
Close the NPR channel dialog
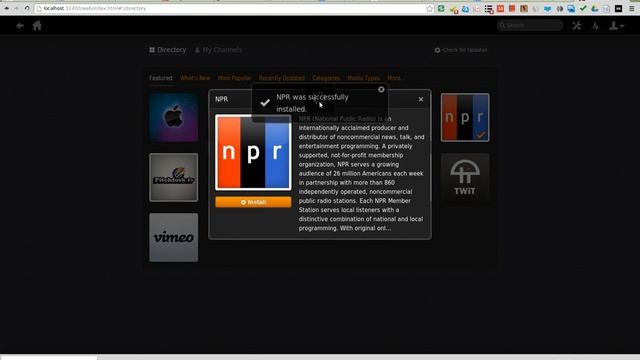[421, 99]
